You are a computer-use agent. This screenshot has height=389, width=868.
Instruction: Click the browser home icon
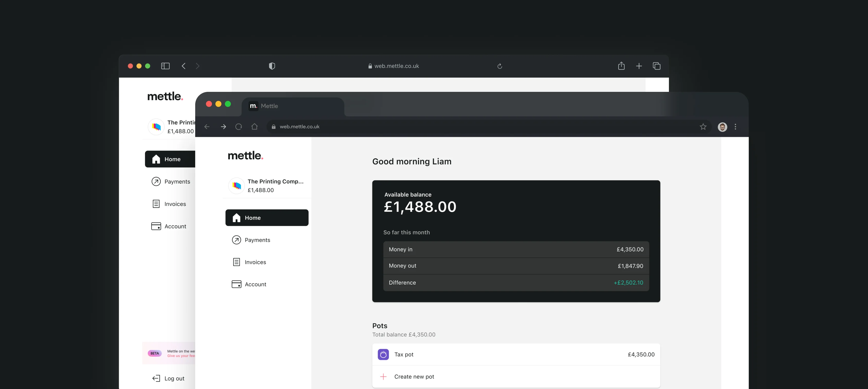click(254, 126)
